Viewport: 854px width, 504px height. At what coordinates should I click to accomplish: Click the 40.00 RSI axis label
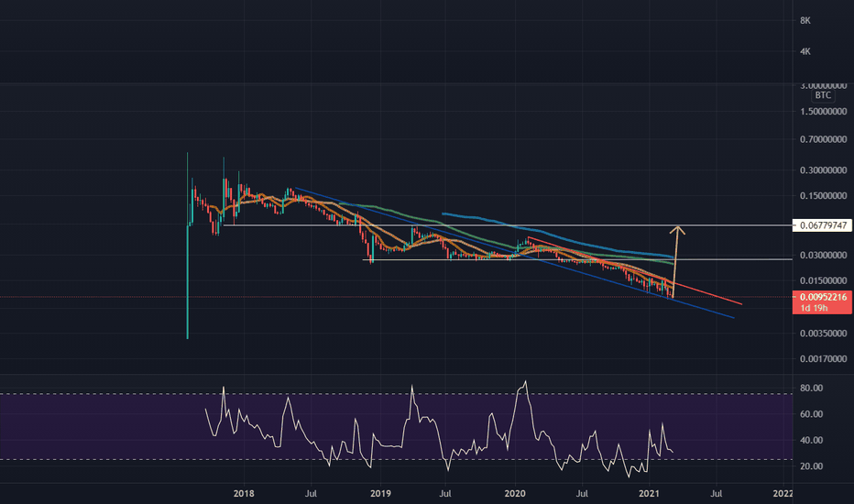pos(811,440)
